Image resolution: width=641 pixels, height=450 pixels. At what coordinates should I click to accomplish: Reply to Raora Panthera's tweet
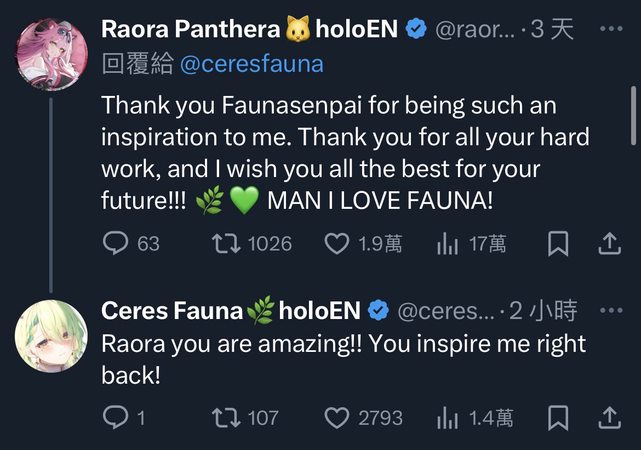(x=118, y=243)
